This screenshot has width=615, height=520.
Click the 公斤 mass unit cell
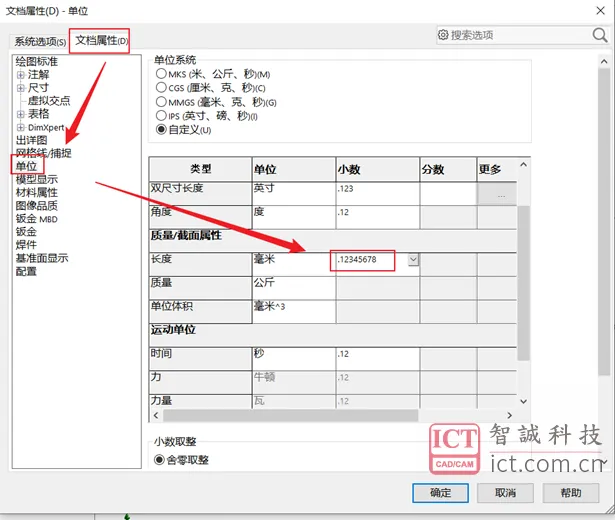294,287
